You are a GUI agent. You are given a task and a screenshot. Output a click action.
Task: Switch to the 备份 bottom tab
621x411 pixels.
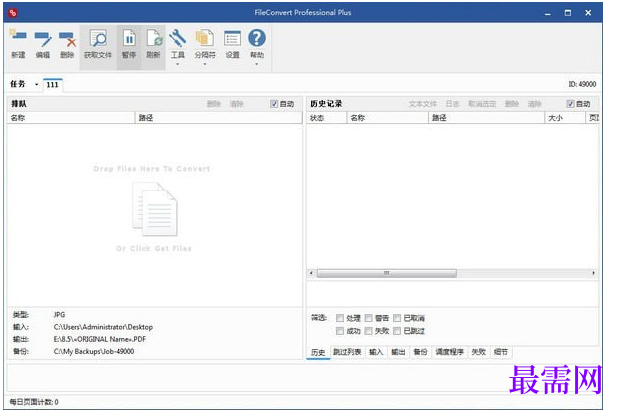420,352
